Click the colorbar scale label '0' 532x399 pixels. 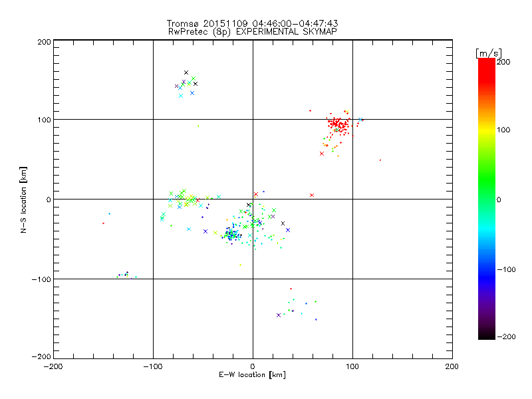[x=499, y=199]
